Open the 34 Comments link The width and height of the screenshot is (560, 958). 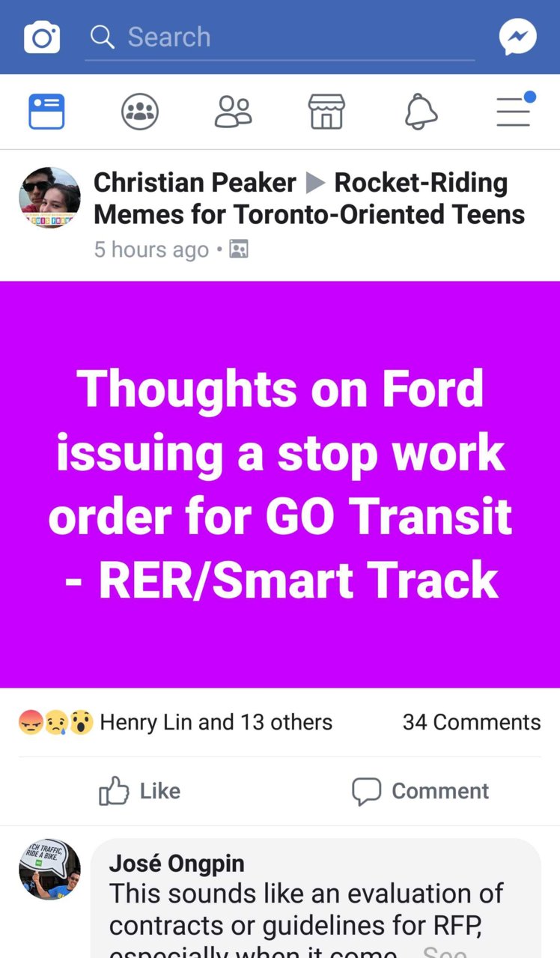coord(472,722)
